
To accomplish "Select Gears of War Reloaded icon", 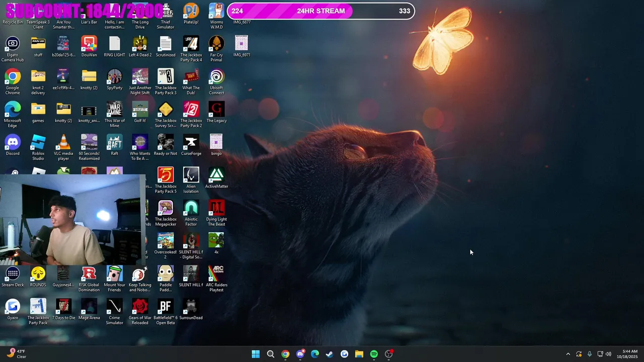I will point(140,311).
